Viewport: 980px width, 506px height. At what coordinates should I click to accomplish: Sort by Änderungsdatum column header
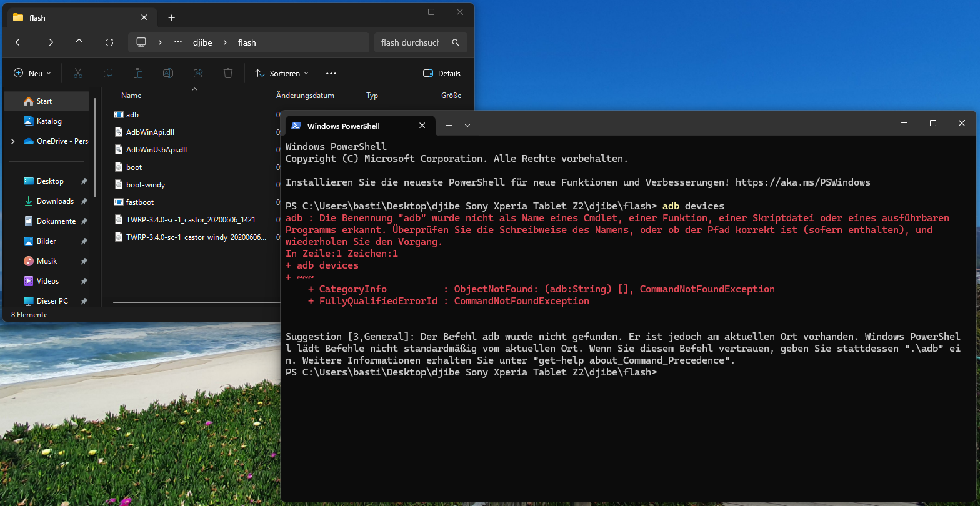[306, 96]
